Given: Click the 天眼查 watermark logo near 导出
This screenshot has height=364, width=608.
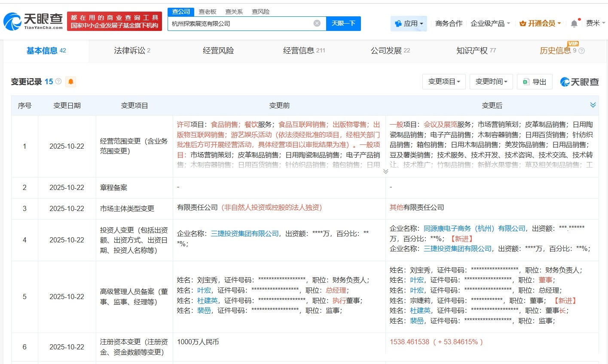Looking at the screenshot, I should [579, 82].
